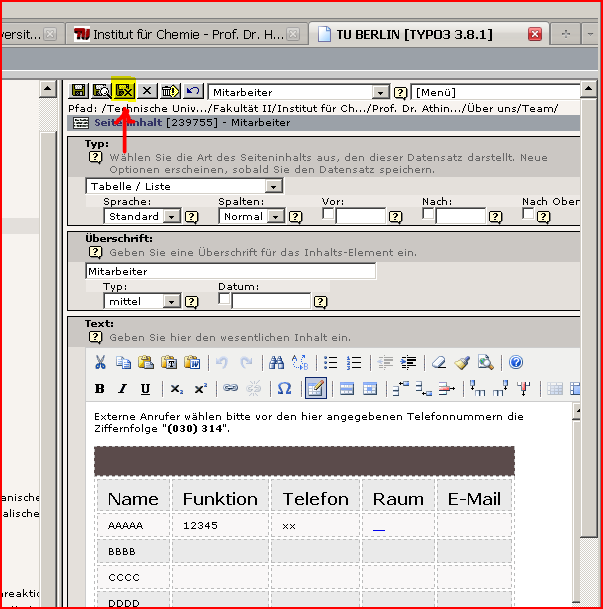Tick the Nach checkbox
This screenshot has height=609, width=603.
428,214
